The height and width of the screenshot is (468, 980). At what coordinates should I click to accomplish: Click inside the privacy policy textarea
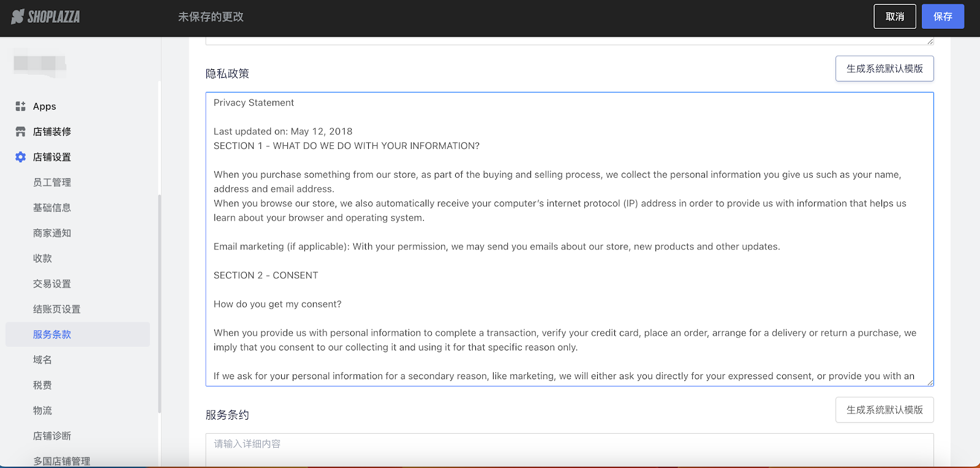point(570,239)
